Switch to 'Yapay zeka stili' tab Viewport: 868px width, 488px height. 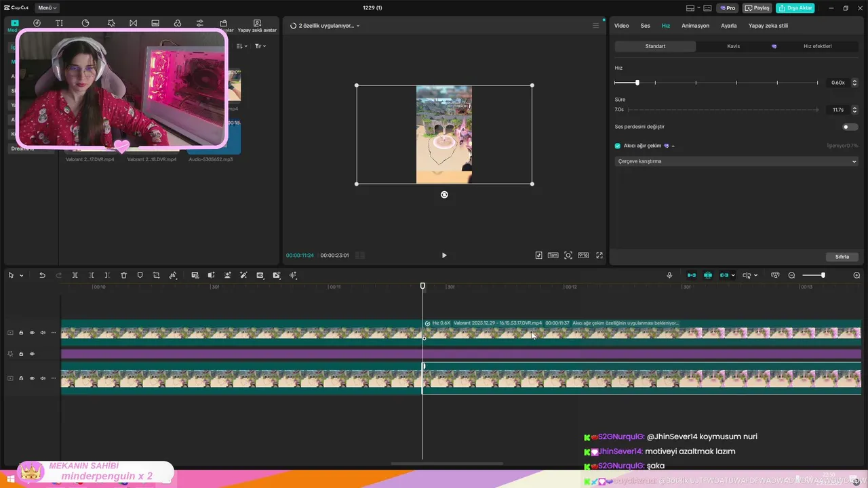pyautogui.click(x=768, y=26)
